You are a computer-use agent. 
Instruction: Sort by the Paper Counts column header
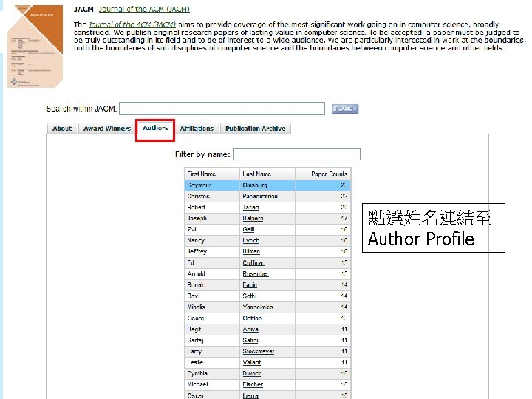tap(323, 174)
